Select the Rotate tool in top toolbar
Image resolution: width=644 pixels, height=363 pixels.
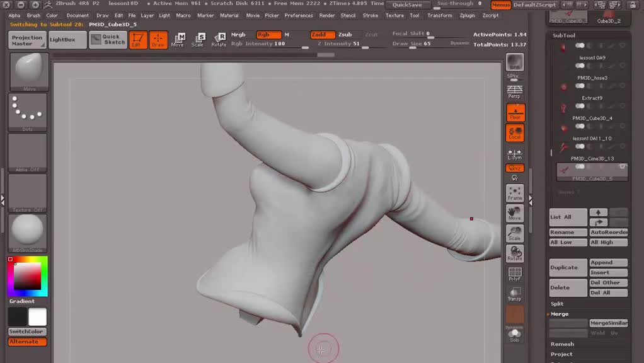pos(219,40)
